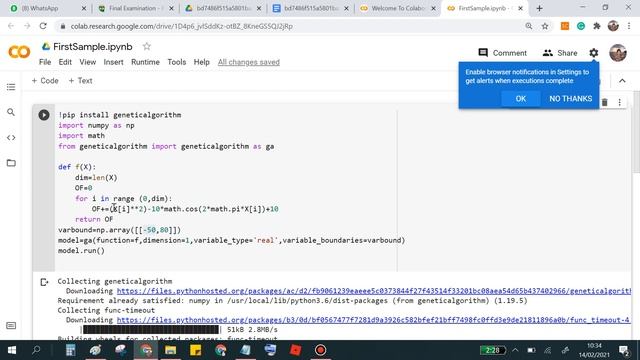This screenshot has height=360, width=640.
Task: Click the browser reload button
Action: 43,26
